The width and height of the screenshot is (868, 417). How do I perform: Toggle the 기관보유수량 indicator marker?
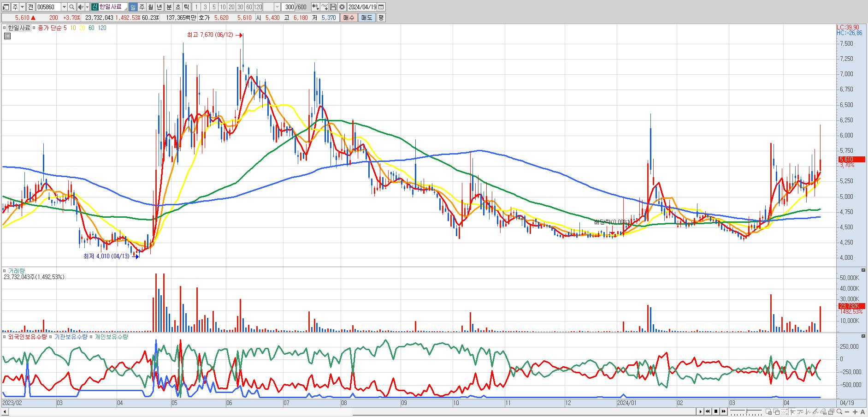point(52,337)
